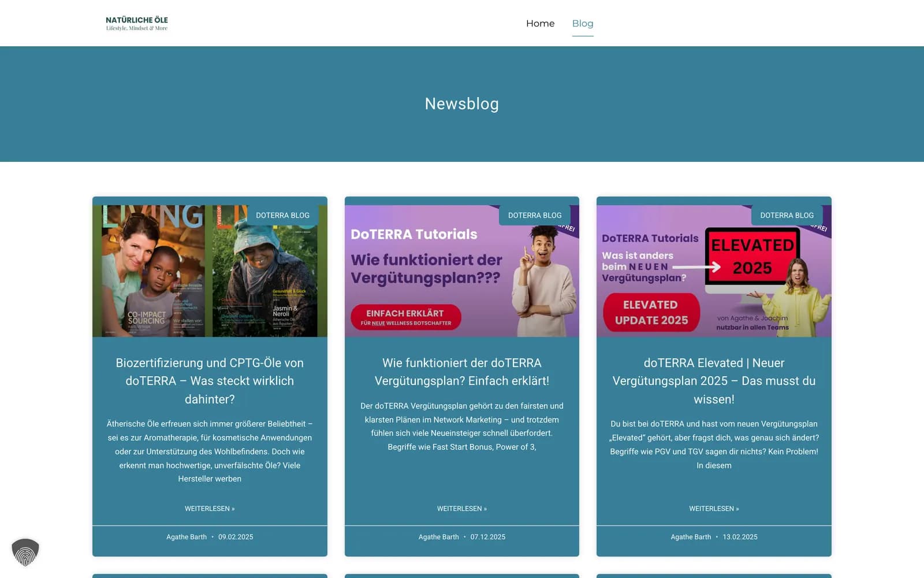Viewport: 924px width, 578px height.
Task: Click author Agathe Barth dated 09.02.2025
Action: [187, 537]
